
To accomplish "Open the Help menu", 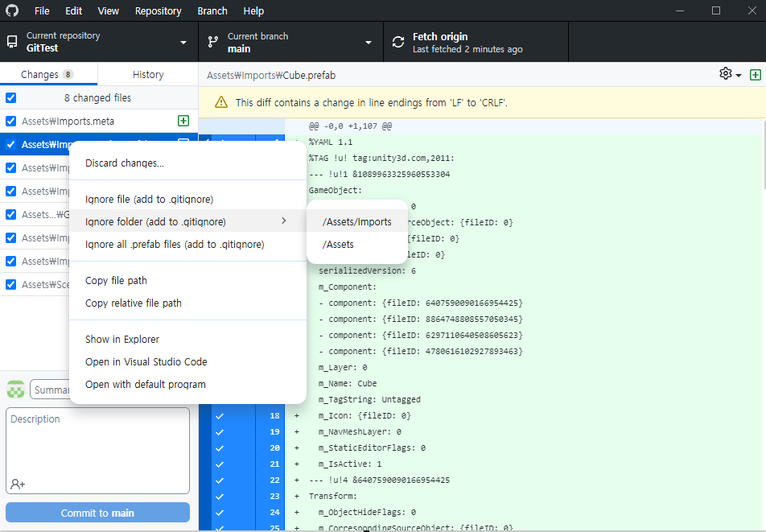I will pos(253,10).
